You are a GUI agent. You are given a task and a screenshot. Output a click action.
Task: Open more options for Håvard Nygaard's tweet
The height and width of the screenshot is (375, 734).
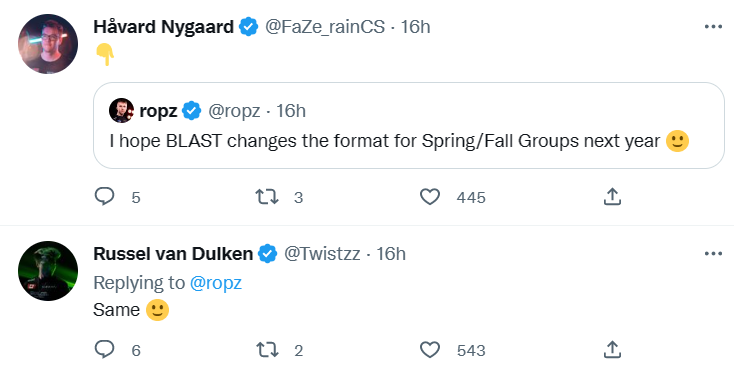713,27
